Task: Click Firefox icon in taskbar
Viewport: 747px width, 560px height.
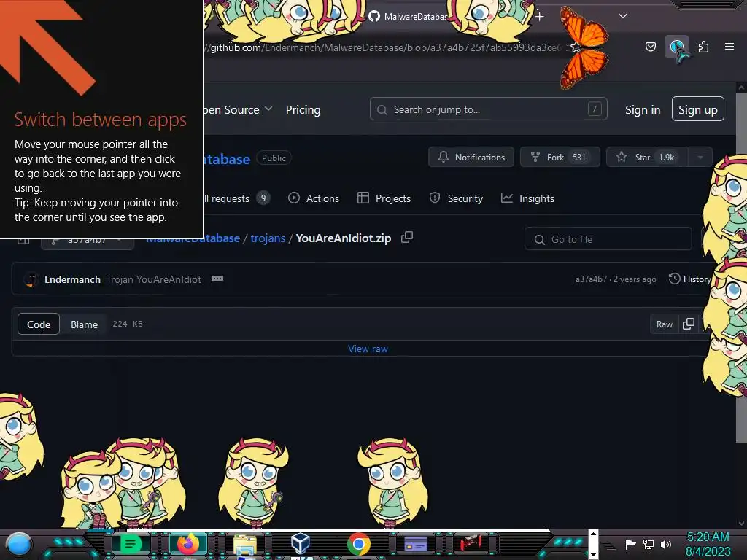Action: click(188, 544)
